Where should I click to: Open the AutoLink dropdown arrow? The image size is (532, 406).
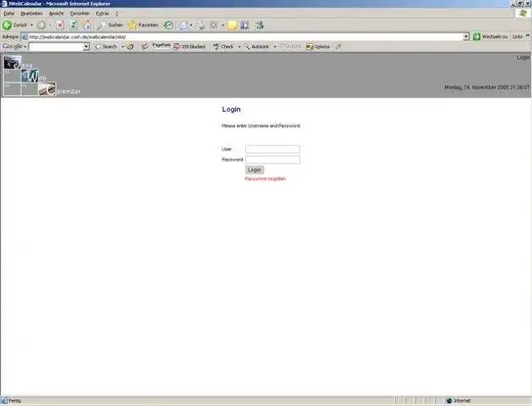[x=275, y=47]
